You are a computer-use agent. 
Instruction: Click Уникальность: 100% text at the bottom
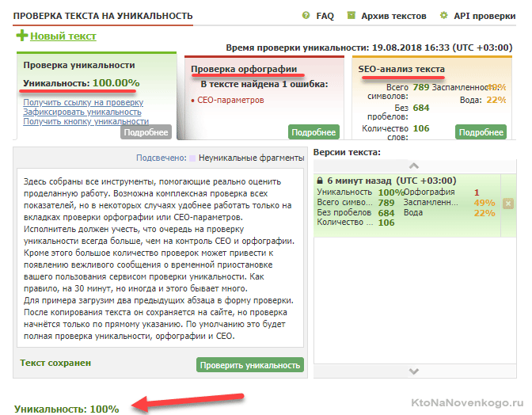[x=66, y=409]
